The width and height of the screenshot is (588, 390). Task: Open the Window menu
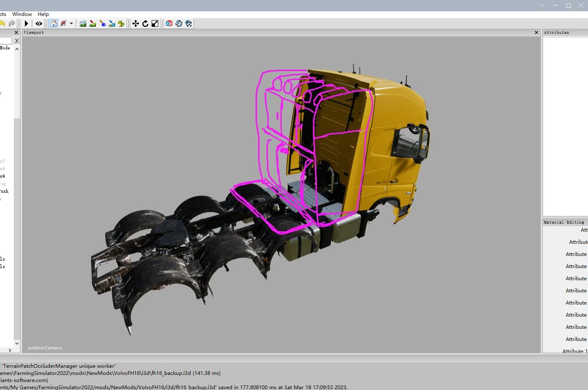pyautogui.click(x=22, y=14)
